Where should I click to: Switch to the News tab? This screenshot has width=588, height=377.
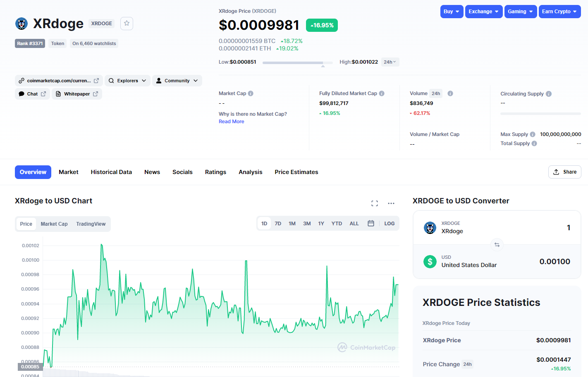pos(152,172)
